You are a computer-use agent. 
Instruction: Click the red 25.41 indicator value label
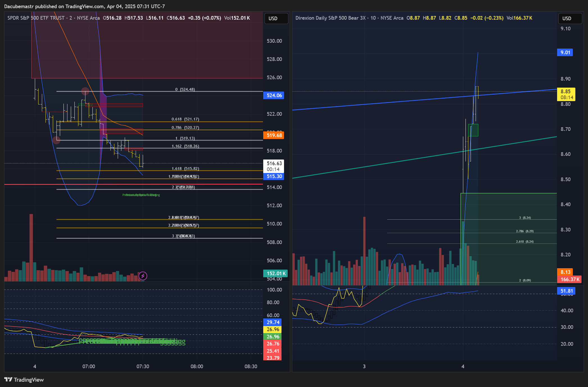(273, 351)
